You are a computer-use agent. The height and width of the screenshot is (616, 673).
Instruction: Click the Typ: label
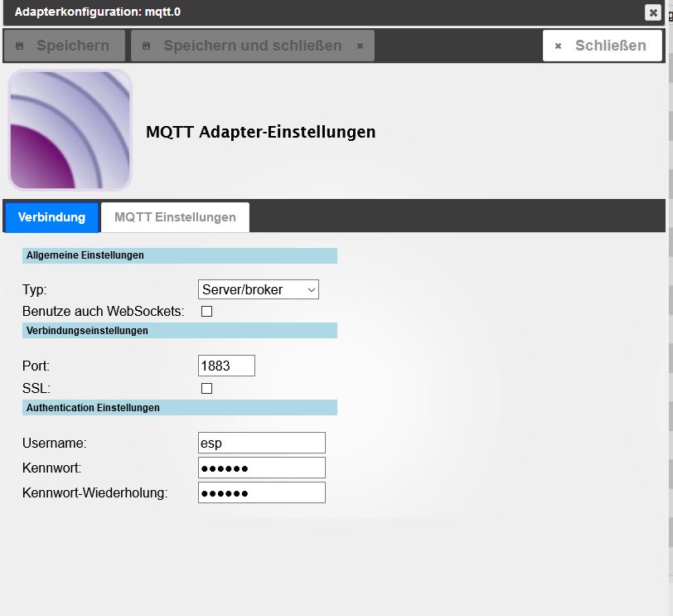[34, 289]
